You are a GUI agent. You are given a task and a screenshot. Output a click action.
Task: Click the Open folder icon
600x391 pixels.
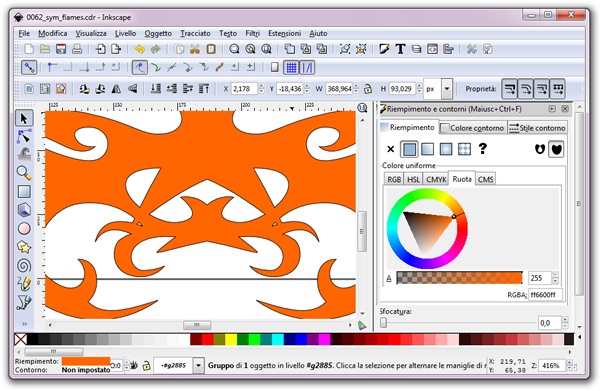(x=45, y=49)
